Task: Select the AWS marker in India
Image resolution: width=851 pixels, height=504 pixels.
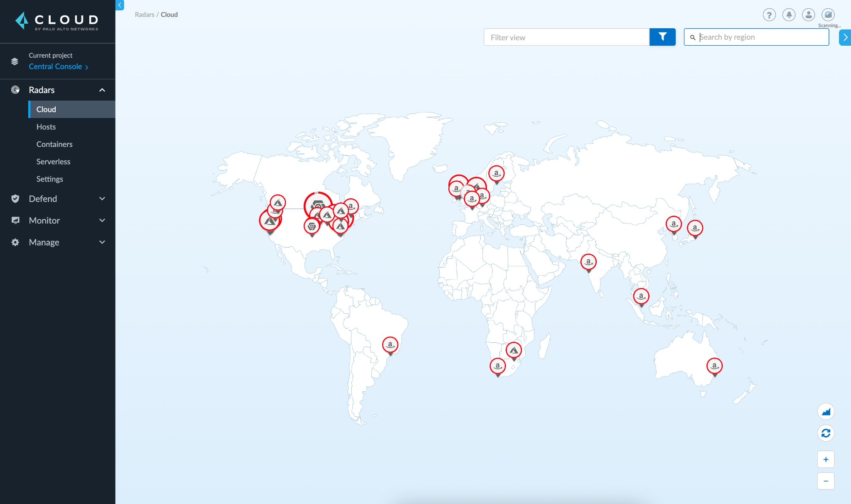Action: (x=588, y=262)
